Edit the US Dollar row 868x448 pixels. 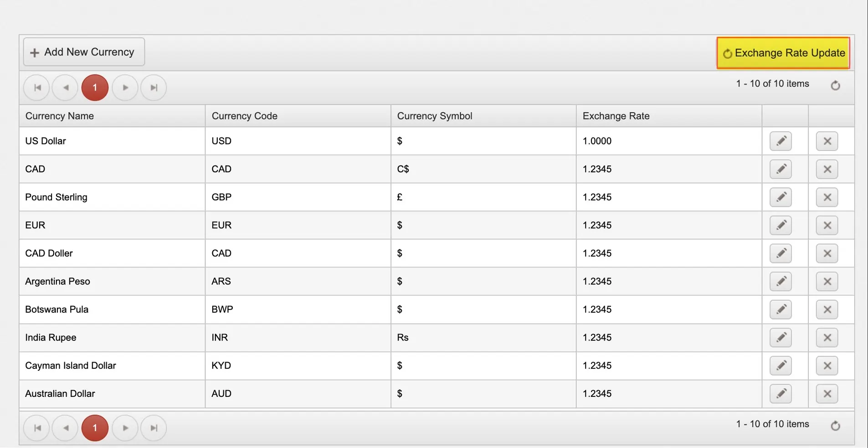tap(781, 141)
